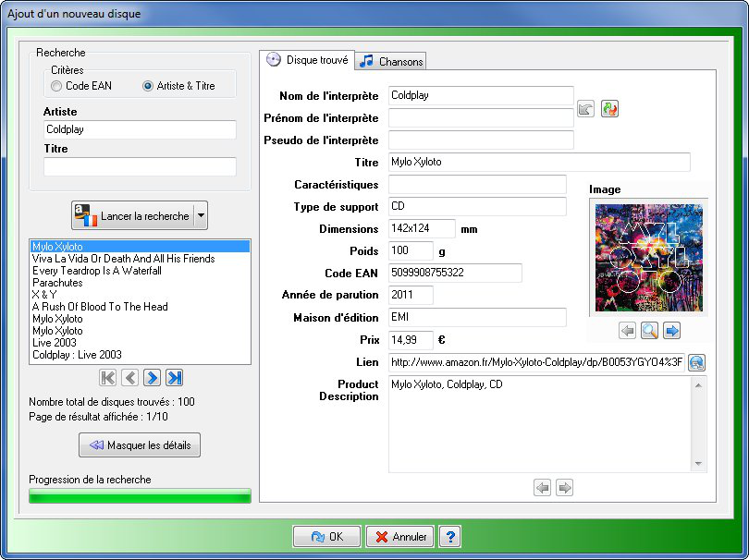The height and width of the screenshot is (560, 749).
Task: Click the red-green swap name icon
Action: point(609,109)
